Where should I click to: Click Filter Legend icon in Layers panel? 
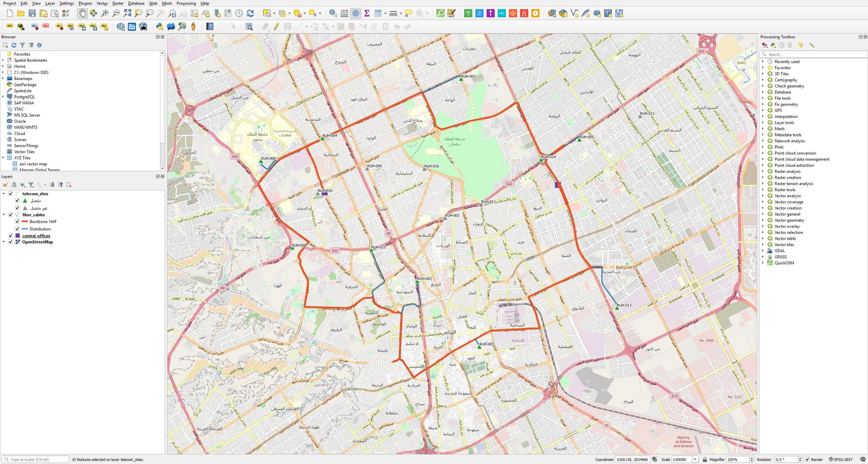31,185
